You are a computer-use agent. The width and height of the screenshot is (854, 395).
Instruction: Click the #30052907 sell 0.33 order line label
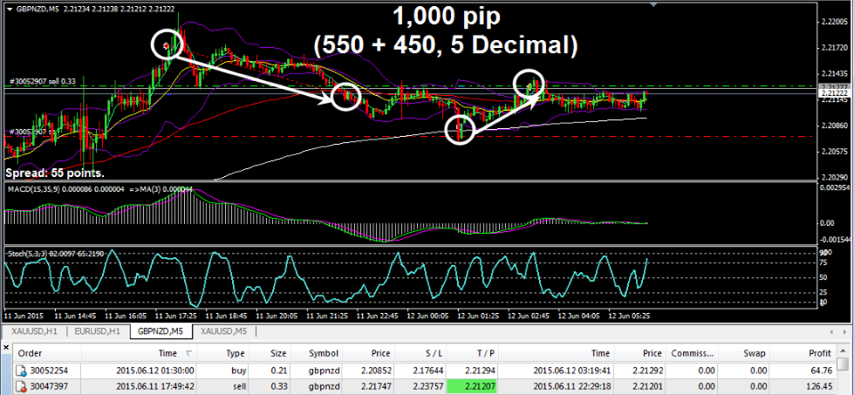click(x=42, y=81)
